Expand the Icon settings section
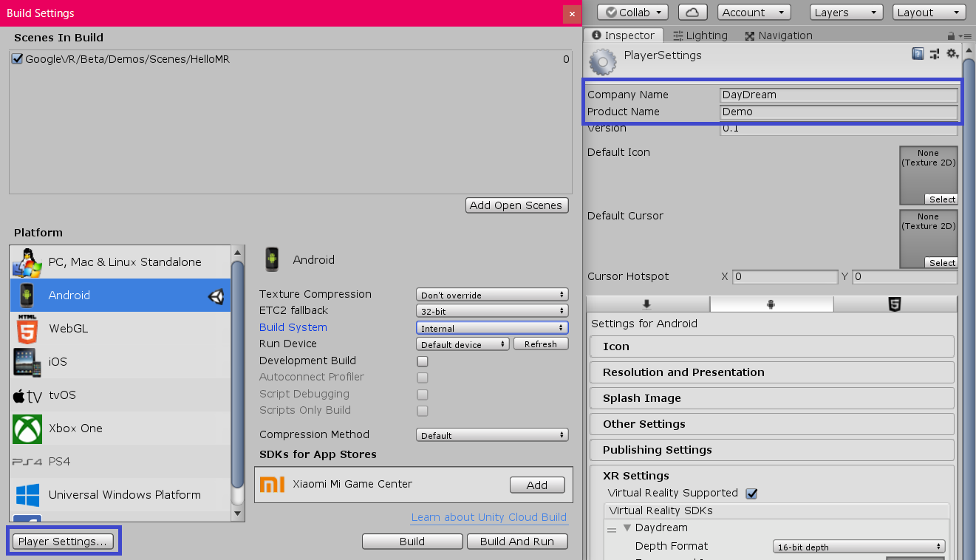The width and height of the screenshot is (976, 560). pos(772,346)
